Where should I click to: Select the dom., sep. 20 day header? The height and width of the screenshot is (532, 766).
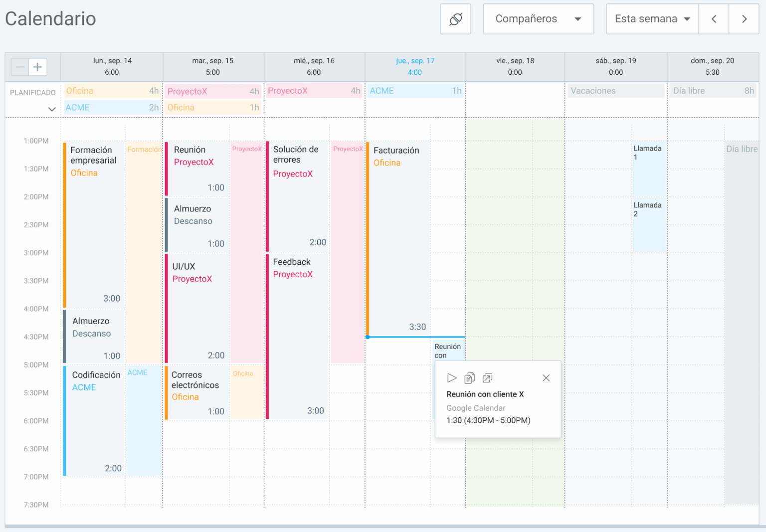point(713,66)
